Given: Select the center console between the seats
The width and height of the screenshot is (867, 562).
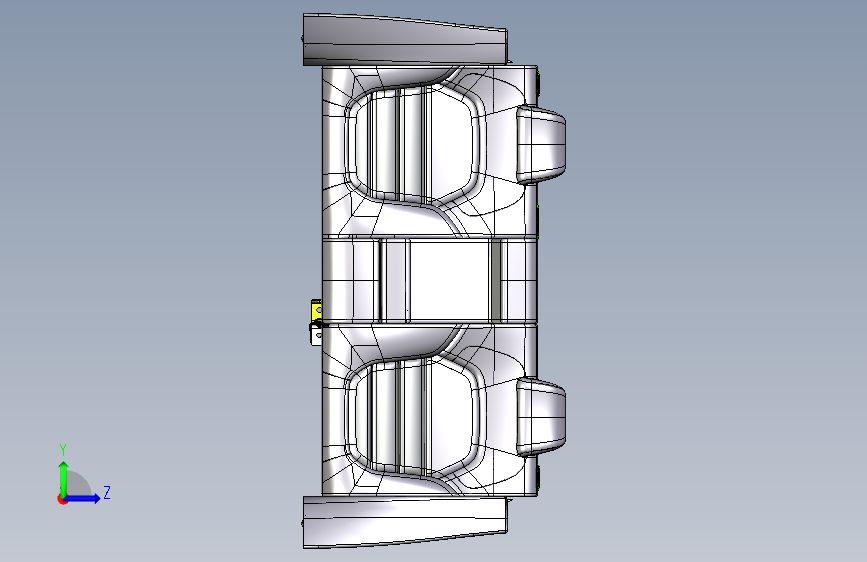Looking at the screenshot, I should [430, 280].
